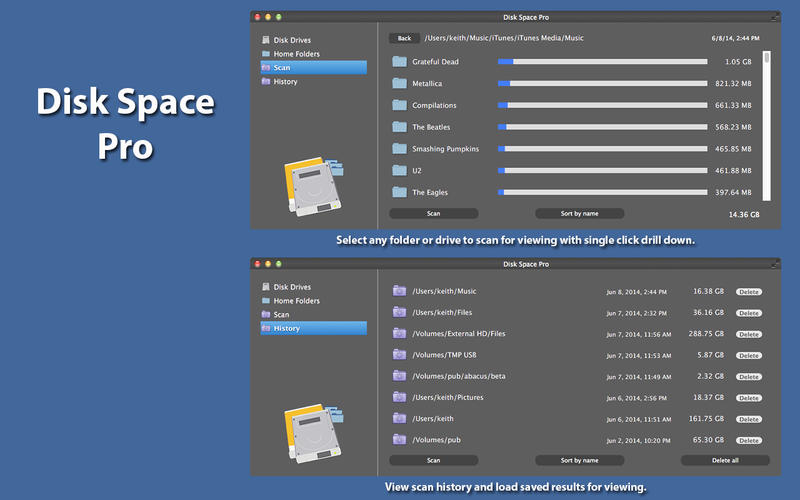Delete the 161.75 GB /Users/keith entry
This screenshot has width=800, height=500.
point(748,419)
